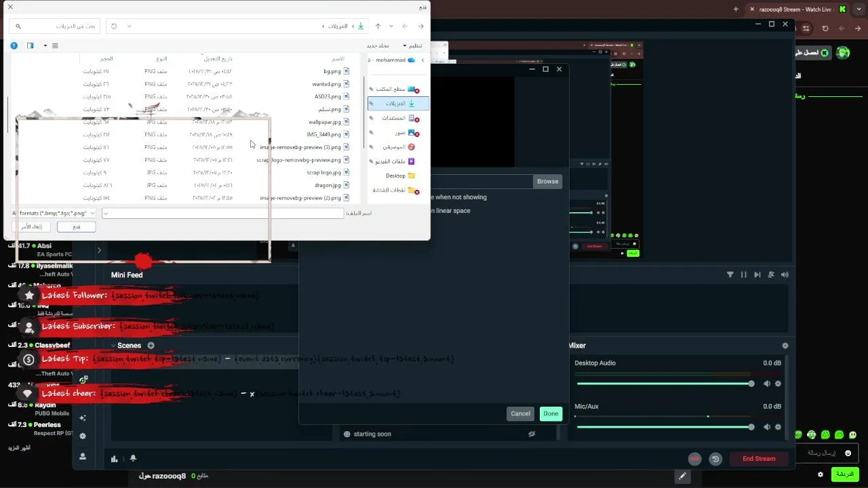
Task: Open view options dropdown arrow
Action: click(45, 45)
